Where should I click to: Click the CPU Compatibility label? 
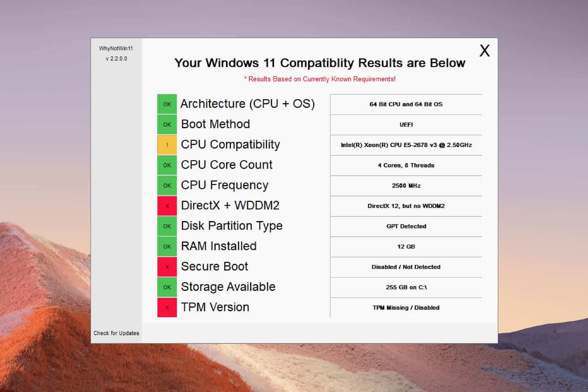click(230, 145)
